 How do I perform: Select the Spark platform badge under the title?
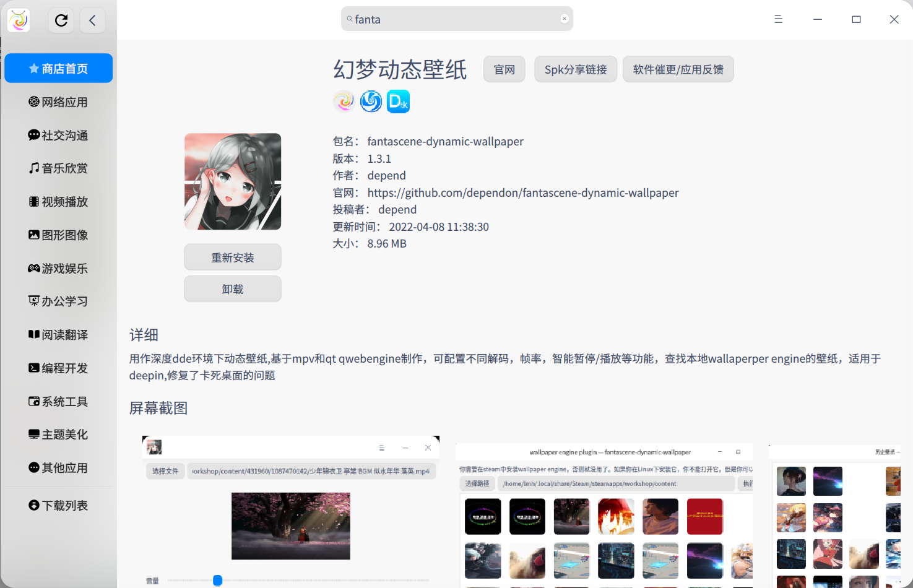pos(344,101)
